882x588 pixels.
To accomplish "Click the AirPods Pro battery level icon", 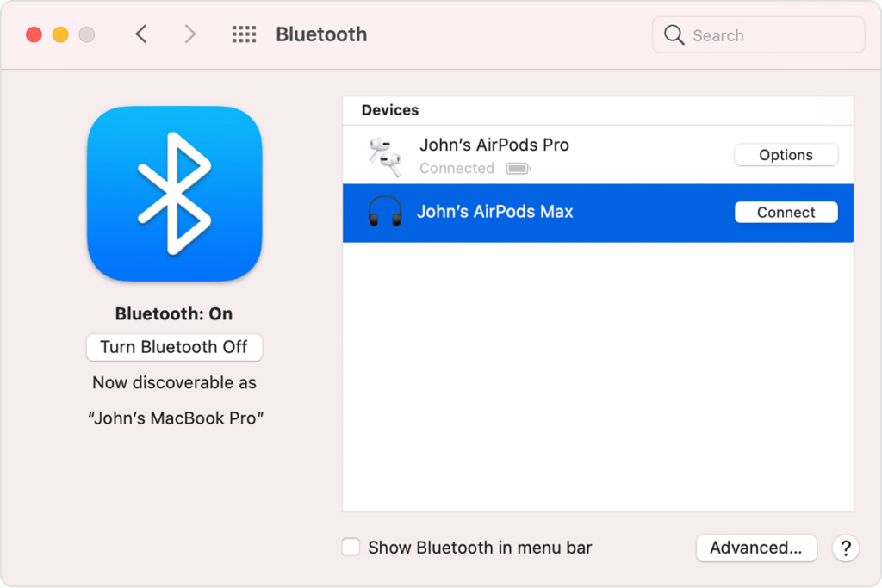I will [x=518, y=169].
